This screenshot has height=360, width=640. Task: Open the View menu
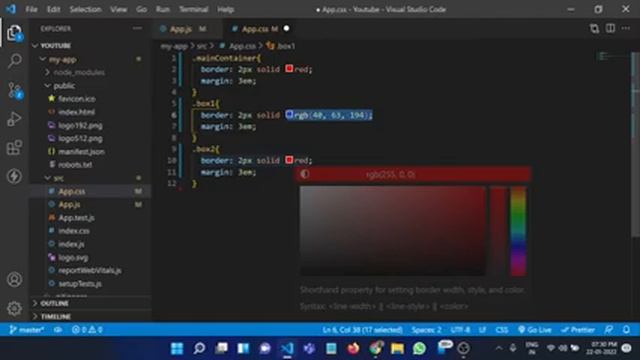[x=118, y=9]
